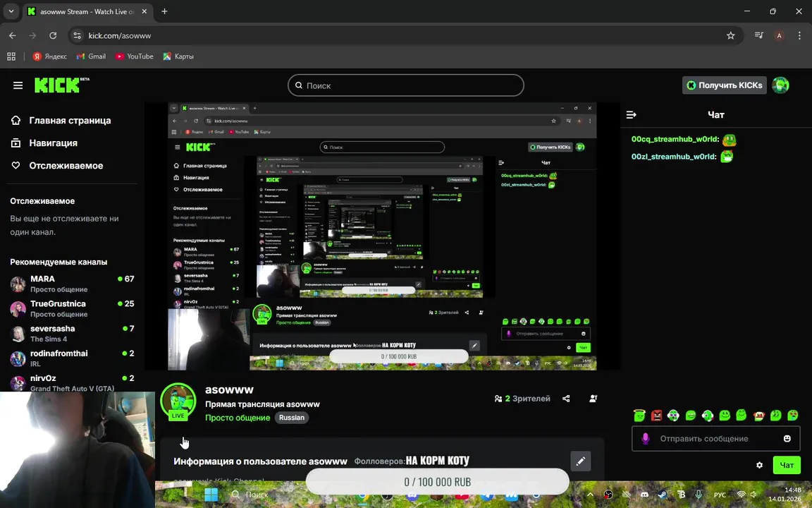Screen dimensions: 812x508
Task: Open the Карты bookmark
Action: 178,56
